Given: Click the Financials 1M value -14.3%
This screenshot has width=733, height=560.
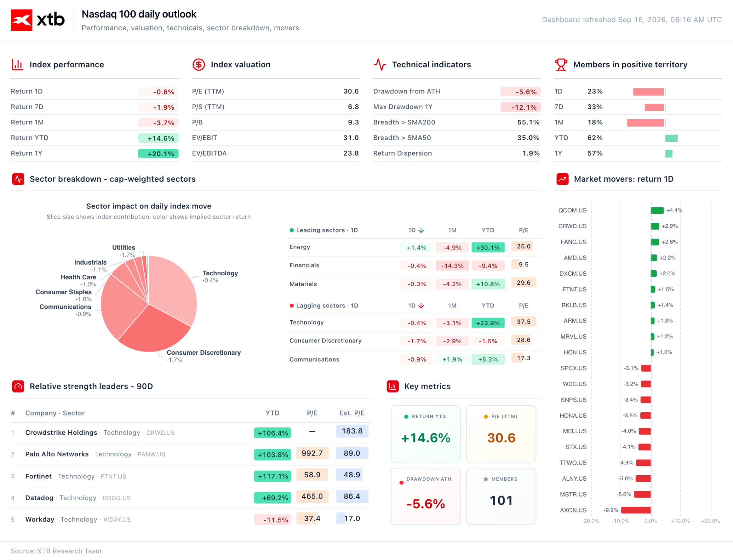Looking at the screenshot, I should (452, 266).
